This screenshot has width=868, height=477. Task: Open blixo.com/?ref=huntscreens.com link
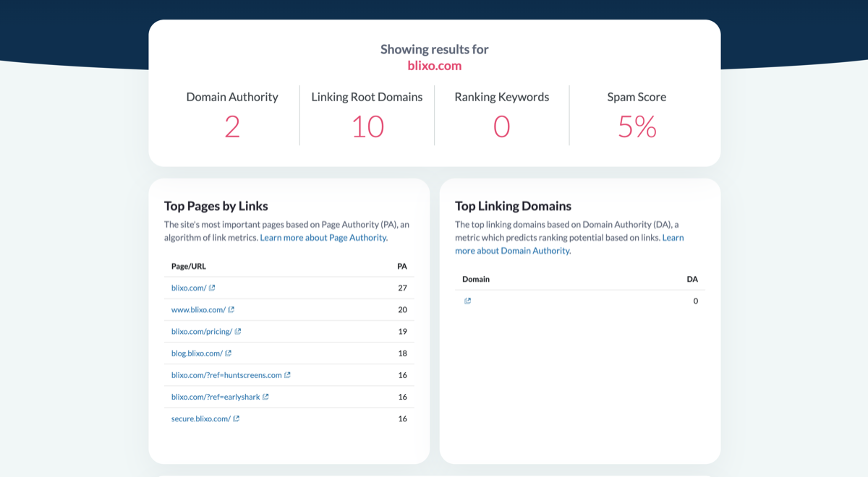[x=226, y=375]
